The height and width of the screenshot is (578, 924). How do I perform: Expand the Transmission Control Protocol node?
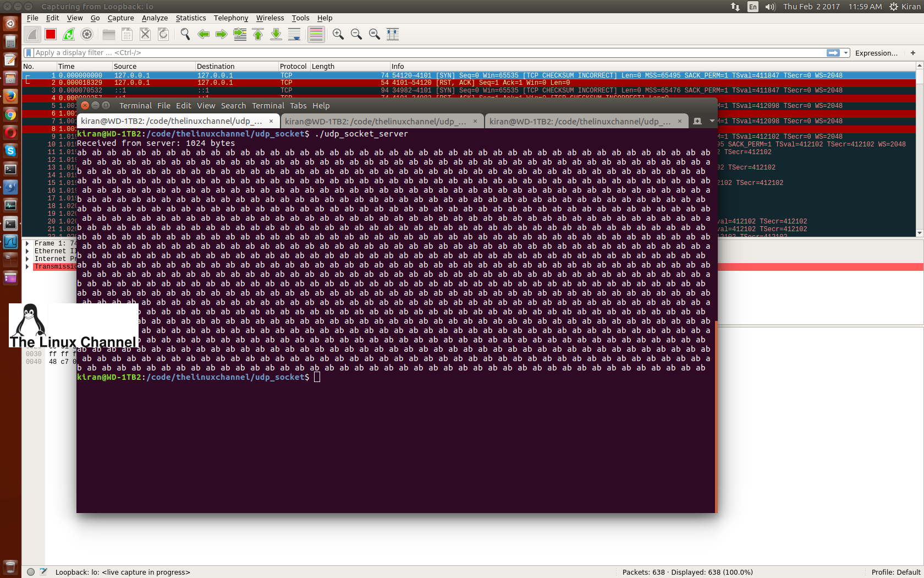[27, 266]
